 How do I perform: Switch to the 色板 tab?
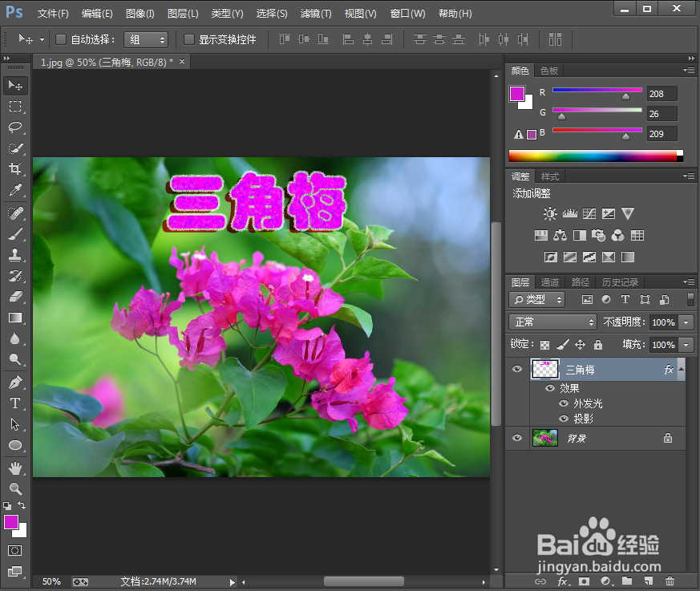click(x=549, y=71)
